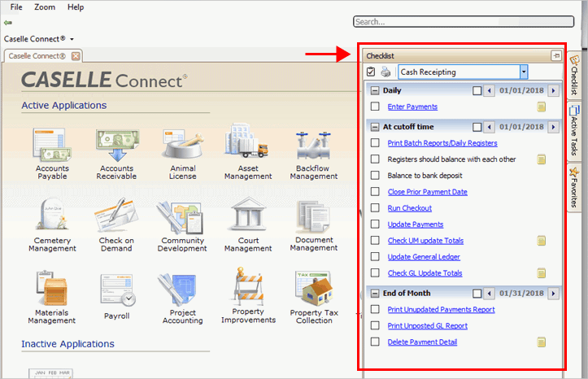This screenshot has height=379, width=588.
Task: Open the Help menu
Action: [76, 7]
